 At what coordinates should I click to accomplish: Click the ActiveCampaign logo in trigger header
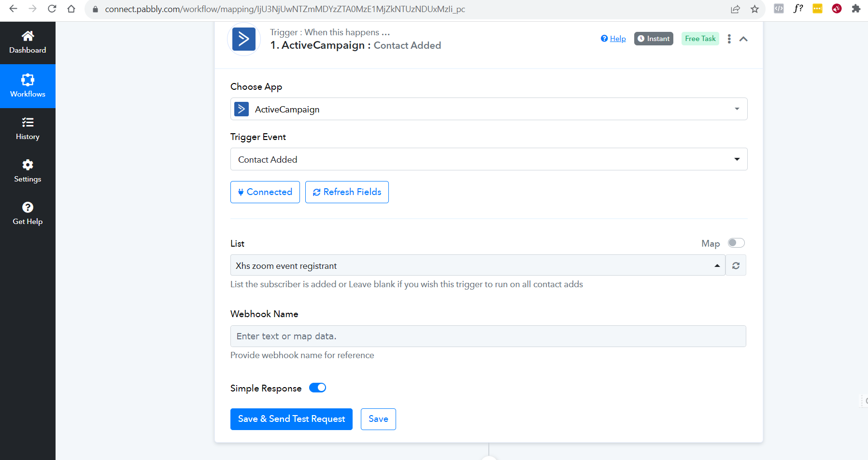pyautogui.click(x=244, y=39)
